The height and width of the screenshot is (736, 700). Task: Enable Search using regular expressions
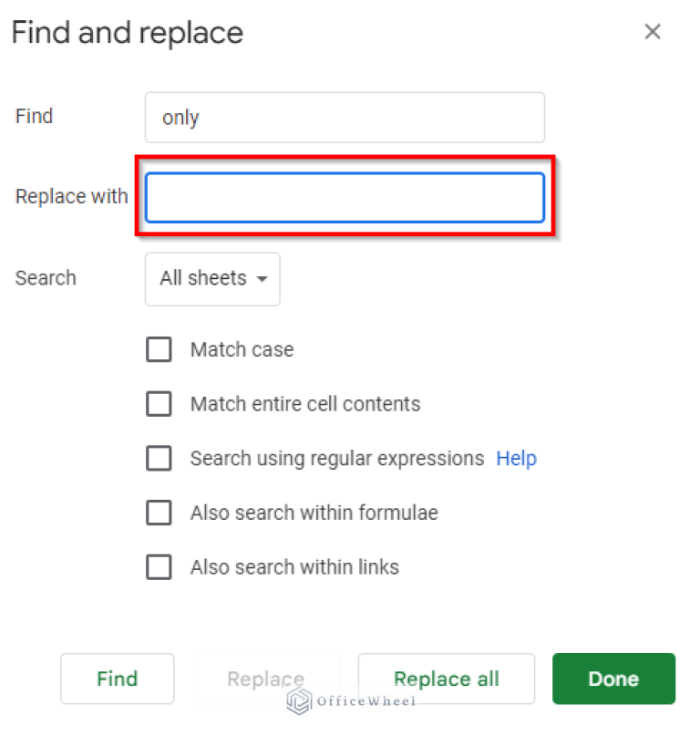(159, 459)
